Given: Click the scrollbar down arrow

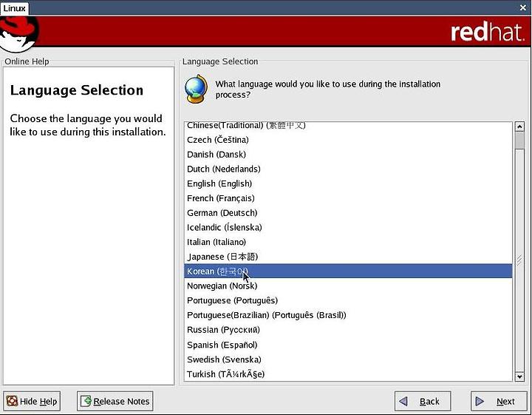Looking at the screenshot, I should coord(519,377).
